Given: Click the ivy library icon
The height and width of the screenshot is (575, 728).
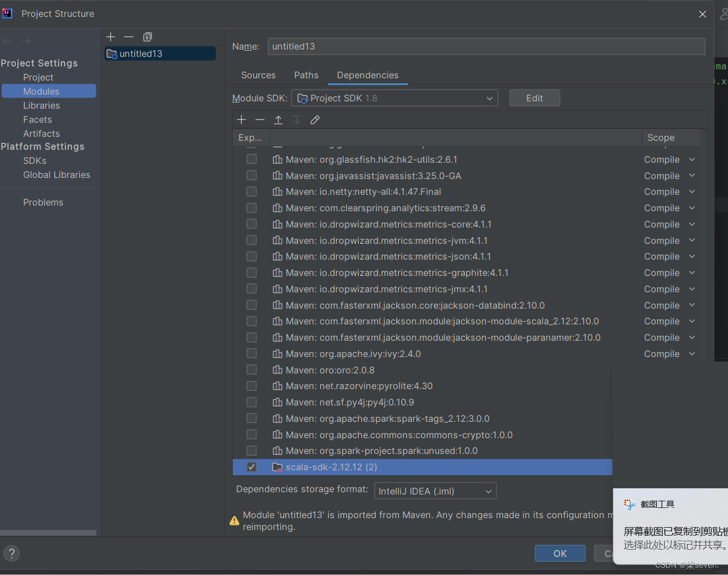Looking at the screenshot, I should 277,354.
